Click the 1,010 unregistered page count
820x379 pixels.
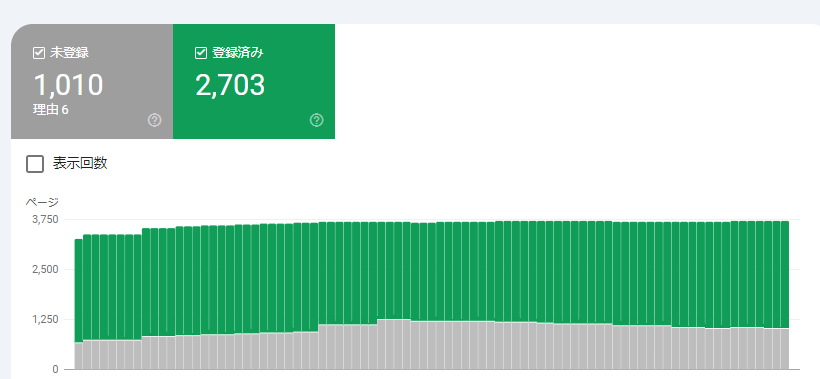[x=68, y=85]
